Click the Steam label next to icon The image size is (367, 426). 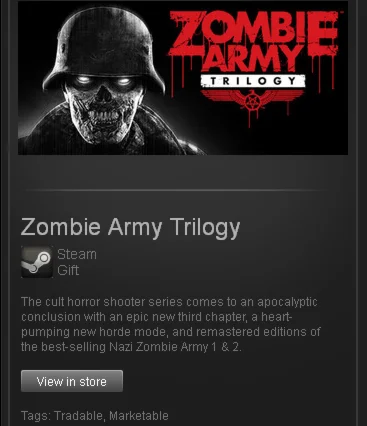(x=77, y=254)
